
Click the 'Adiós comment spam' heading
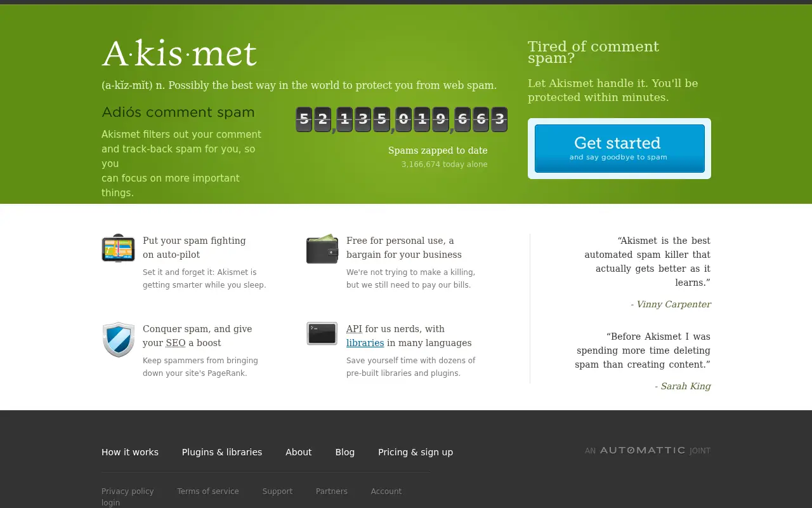pos(178,112)
